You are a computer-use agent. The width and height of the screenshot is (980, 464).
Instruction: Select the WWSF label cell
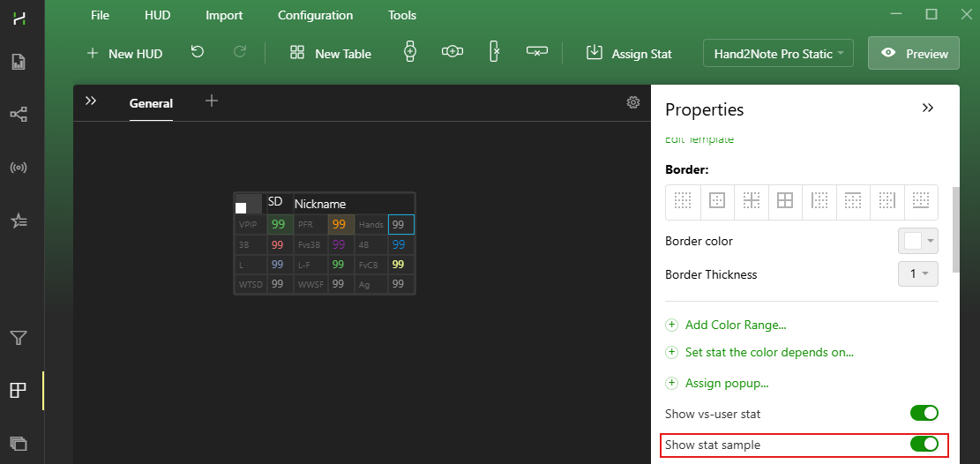(x=310, y=284)
